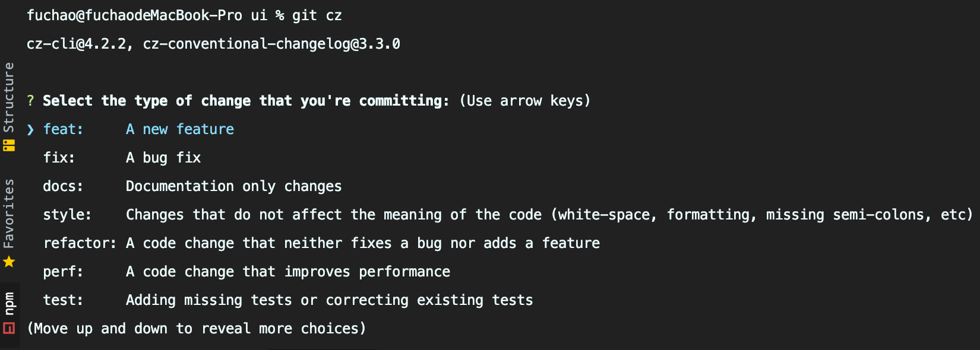Open the Structure sidebar tab
The width and height of the screenshot is (980, 350).
pos(9,97)
